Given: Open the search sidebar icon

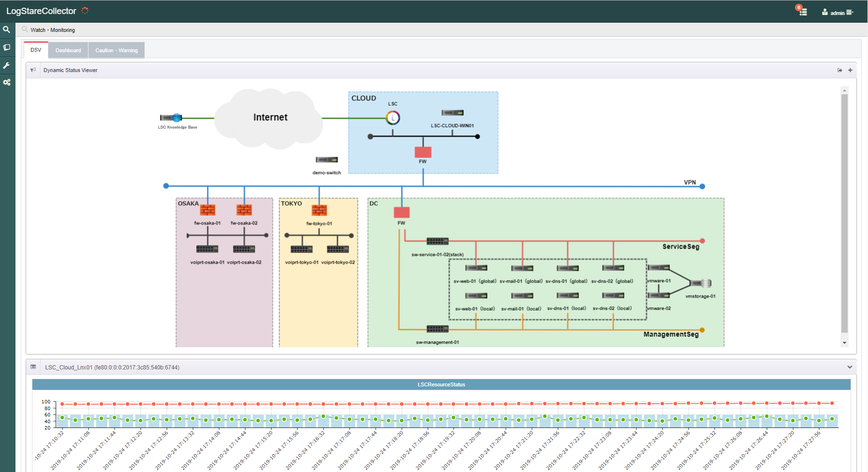Looking at the screenshot, I should pos(7,29).
